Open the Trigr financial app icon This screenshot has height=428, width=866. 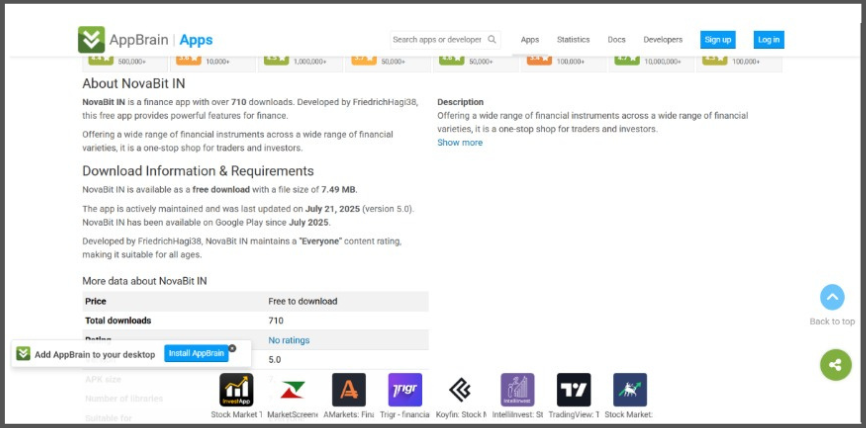coord(405,390)
